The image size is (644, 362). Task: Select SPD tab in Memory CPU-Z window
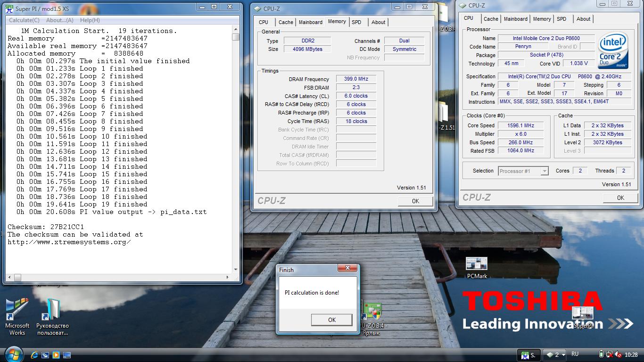[x=356, y=22]
